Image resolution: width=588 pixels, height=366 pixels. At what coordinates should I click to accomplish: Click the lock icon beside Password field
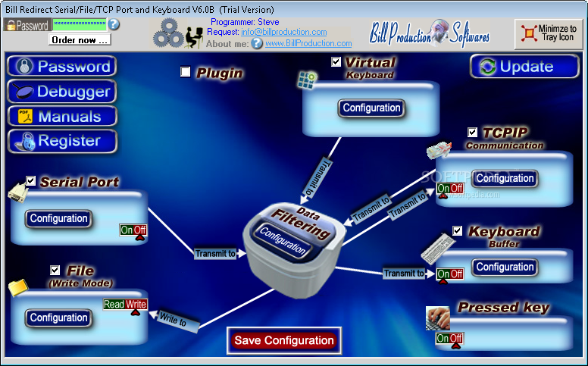(11, 26)
